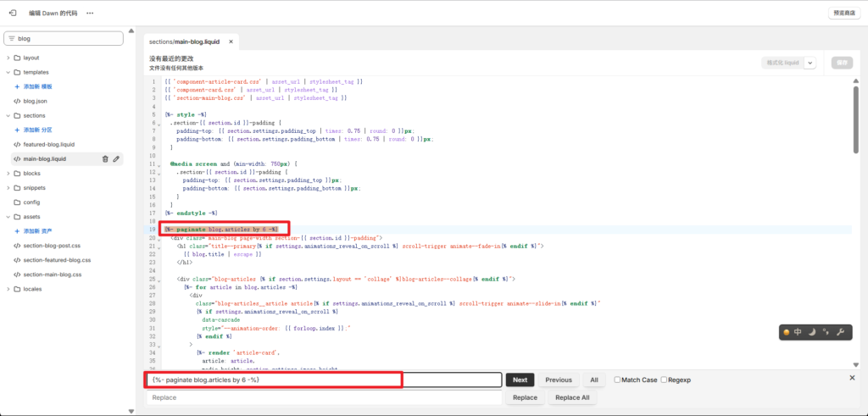
Task: Click the 预览商店 preview store button
Action: click(844, 13)
